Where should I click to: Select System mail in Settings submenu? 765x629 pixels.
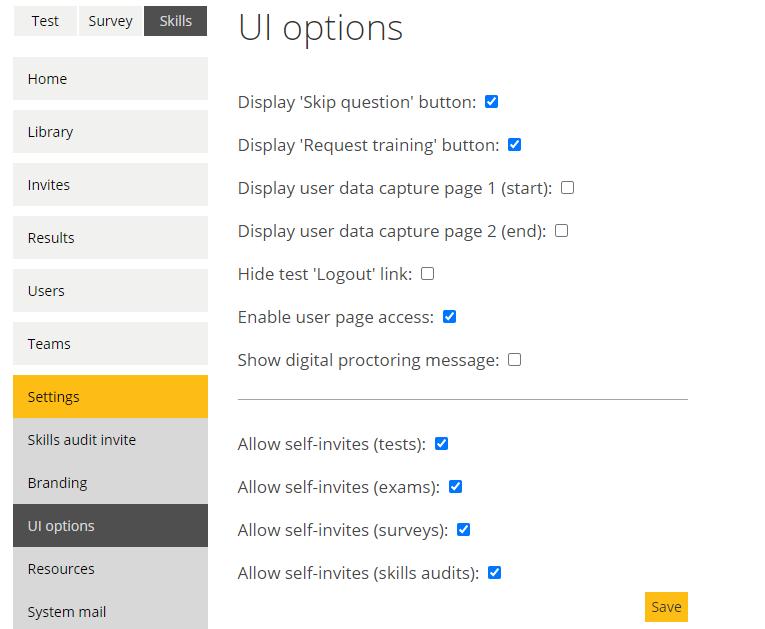point(110,612)
